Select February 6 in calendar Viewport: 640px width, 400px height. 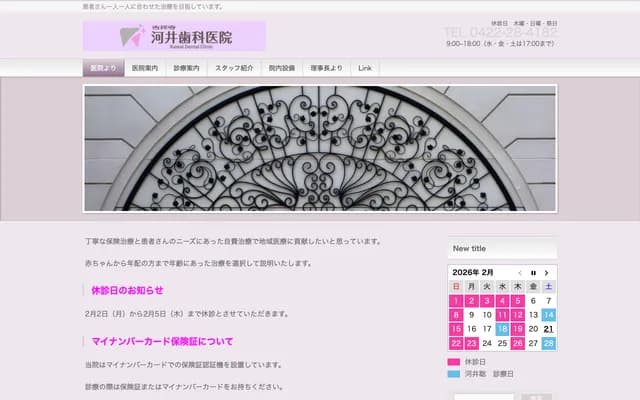[x=533, y=301]
